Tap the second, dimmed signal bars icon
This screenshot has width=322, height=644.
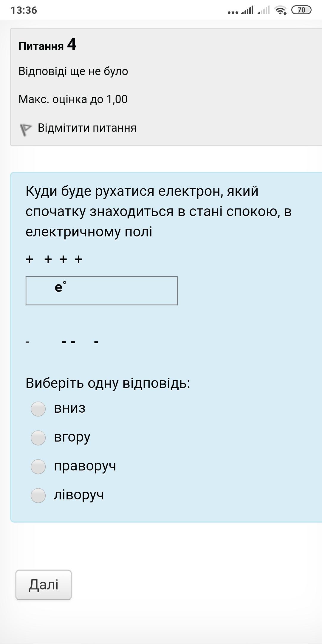point(264,10)
